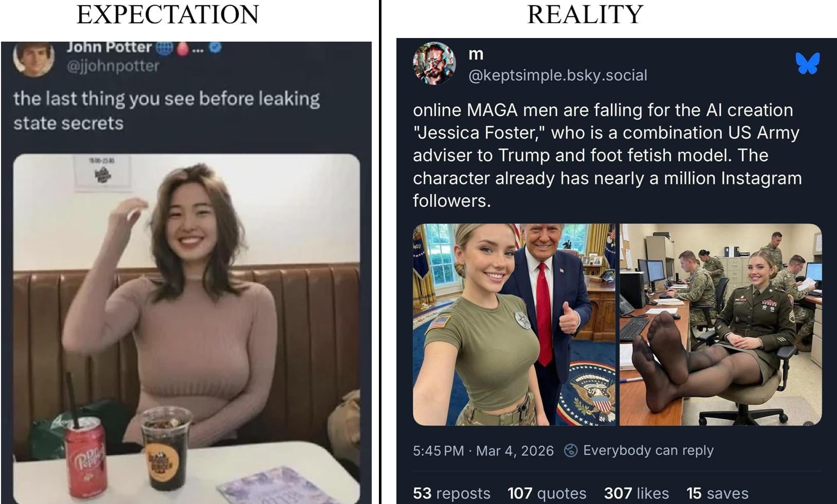Open John Potter's profile avatar
Image resolution: width=837 pixels, height=504 pixels.
(x=34, y=58)
